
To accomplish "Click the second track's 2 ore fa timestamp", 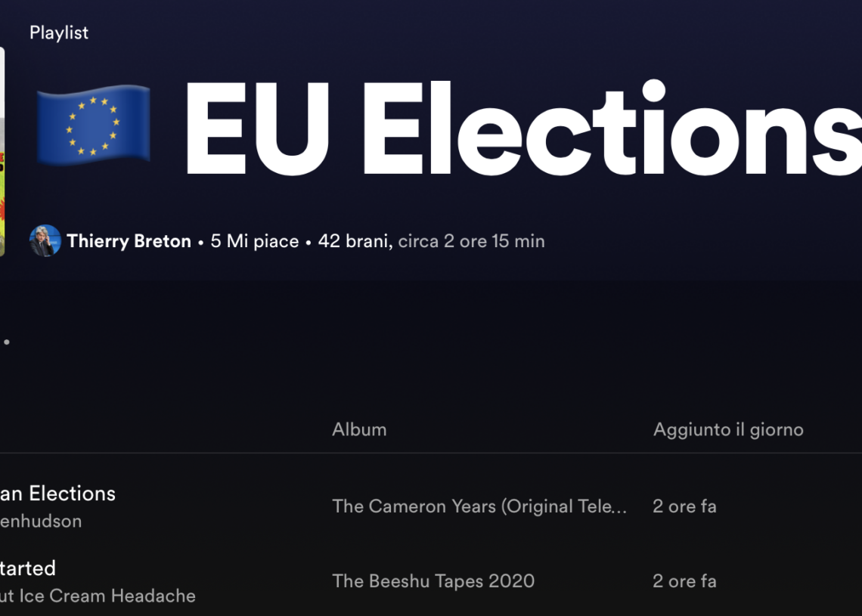I will (684, 581).
